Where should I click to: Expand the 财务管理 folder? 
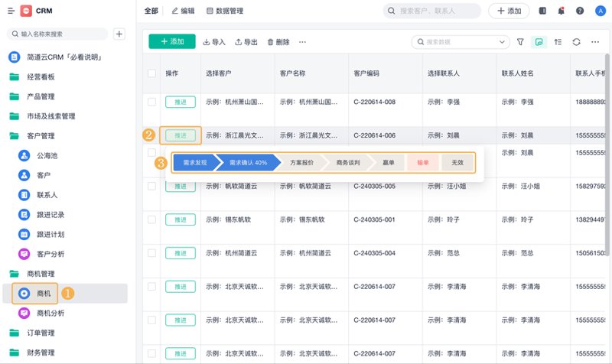(x=41, y=353)
